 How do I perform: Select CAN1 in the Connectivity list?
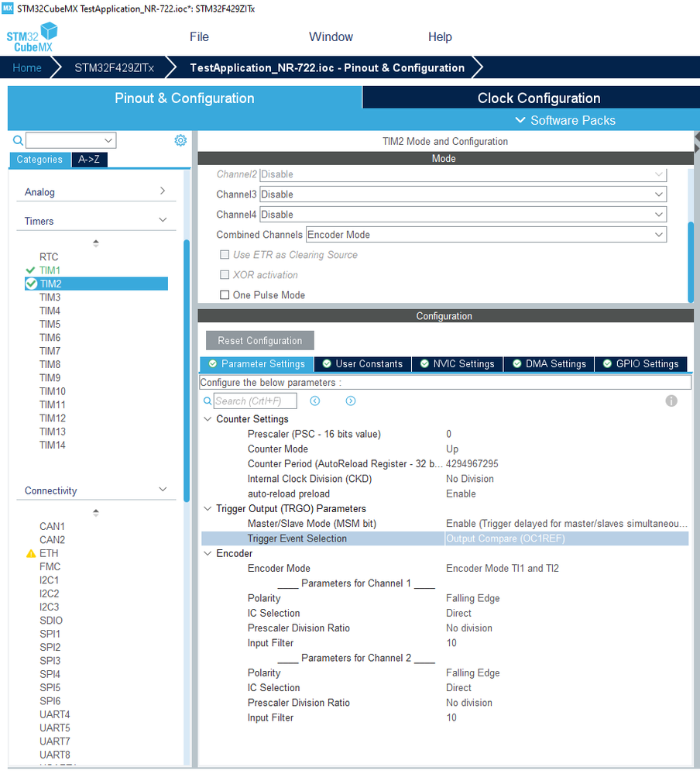[x=53, y=527]
